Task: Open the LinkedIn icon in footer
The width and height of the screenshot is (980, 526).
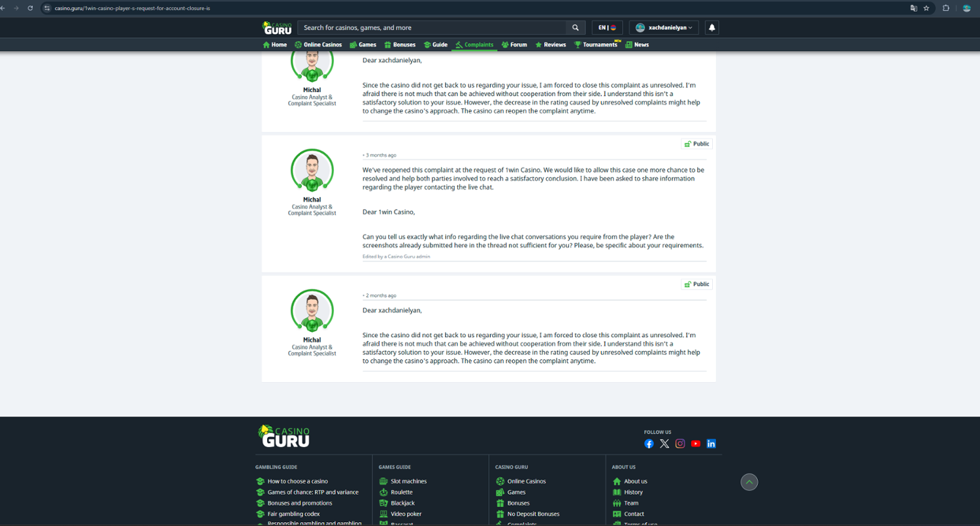Action: [x=711, y=444]
